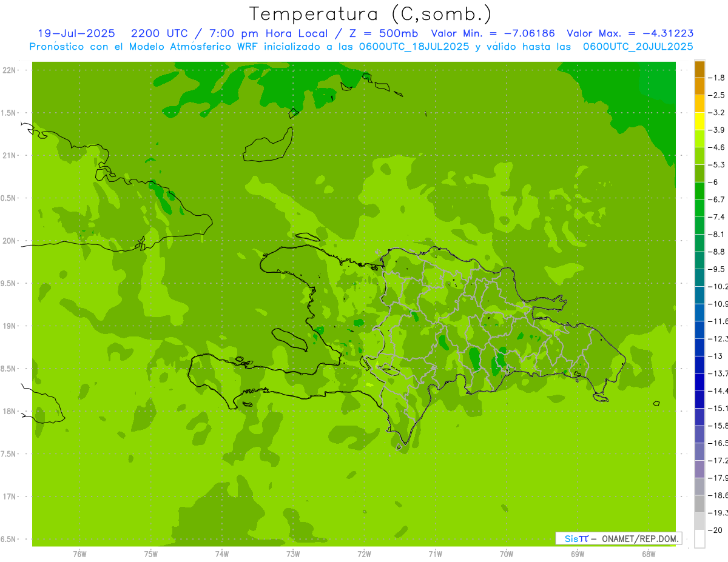Click the 72W longitude label

click(364, 554)
